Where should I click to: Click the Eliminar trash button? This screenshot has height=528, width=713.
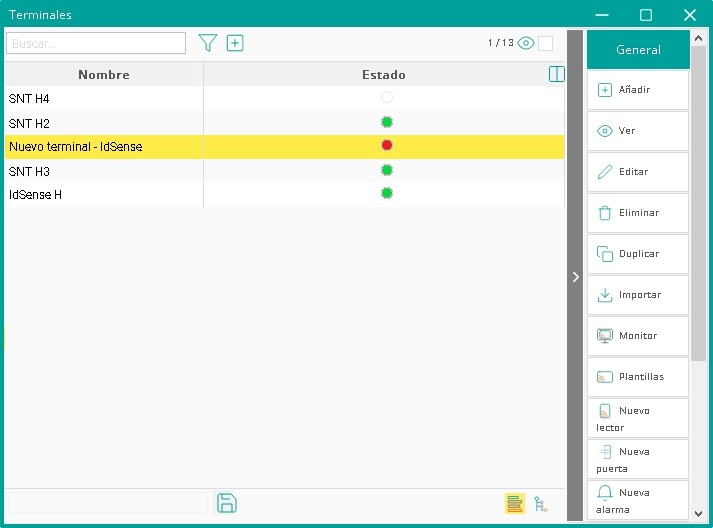point(638,213)
